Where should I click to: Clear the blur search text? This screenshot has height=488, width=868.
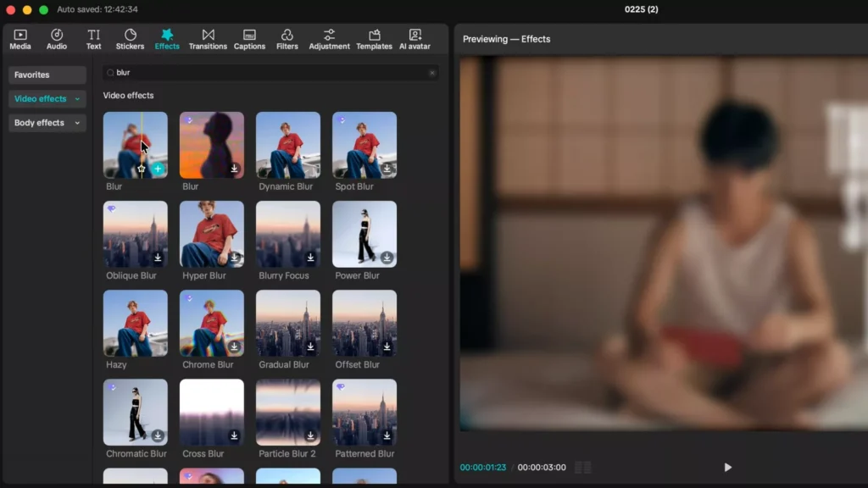pos(431,73)
